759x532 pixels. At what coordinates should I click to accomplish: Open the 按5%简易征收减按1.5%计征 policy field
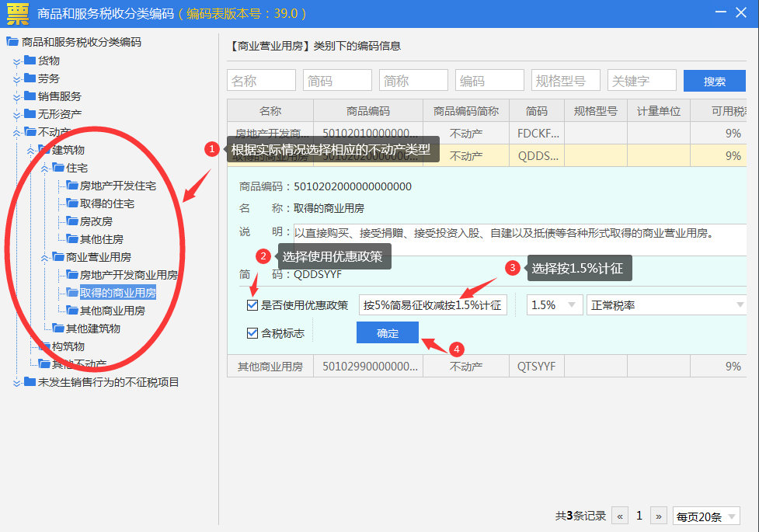click(433, 305)
